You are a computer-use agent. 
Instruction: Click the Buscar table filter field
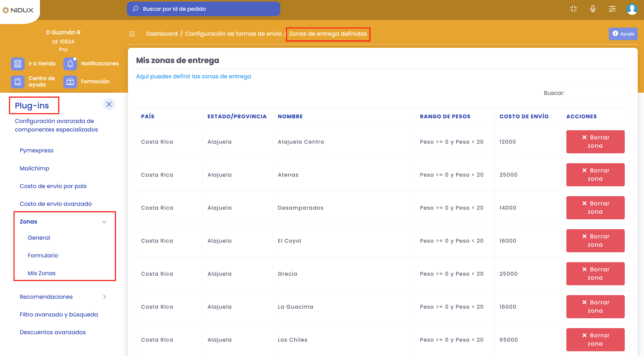(598, 93)
